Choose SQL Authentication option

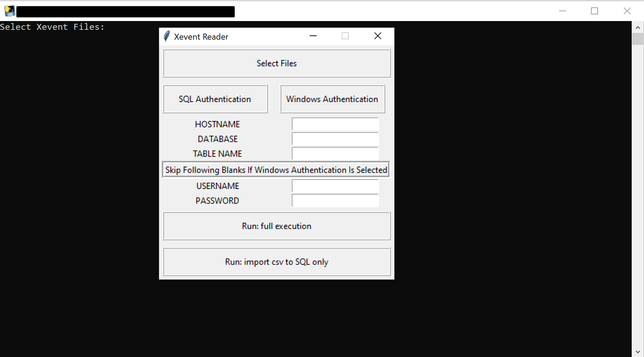(215, 99)
